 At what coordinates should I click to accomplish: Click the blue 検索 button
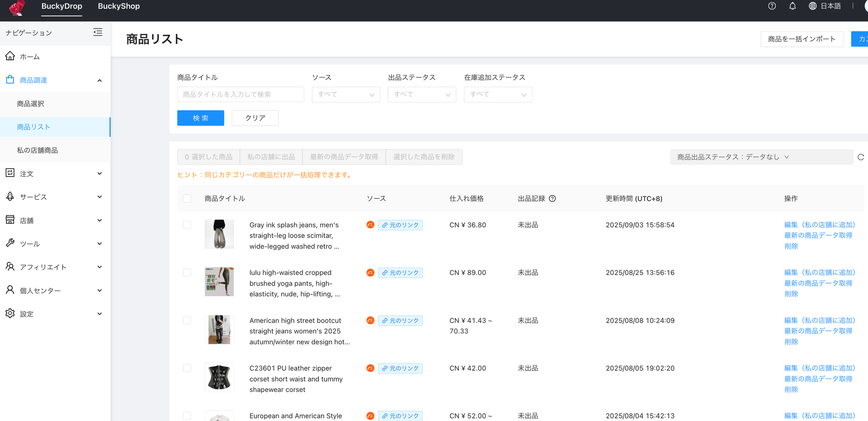[x=201, y=118]
